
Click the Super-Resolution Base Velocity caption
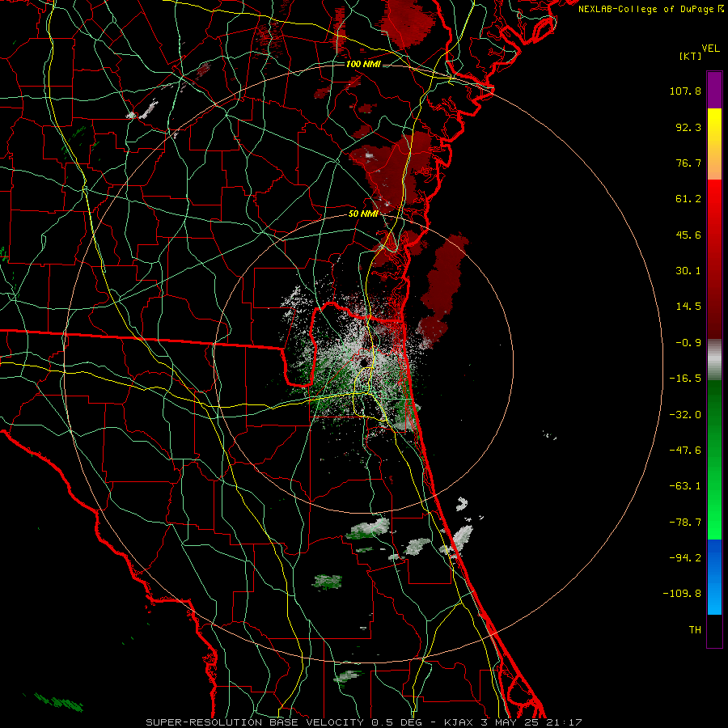(x=363, y=722)
